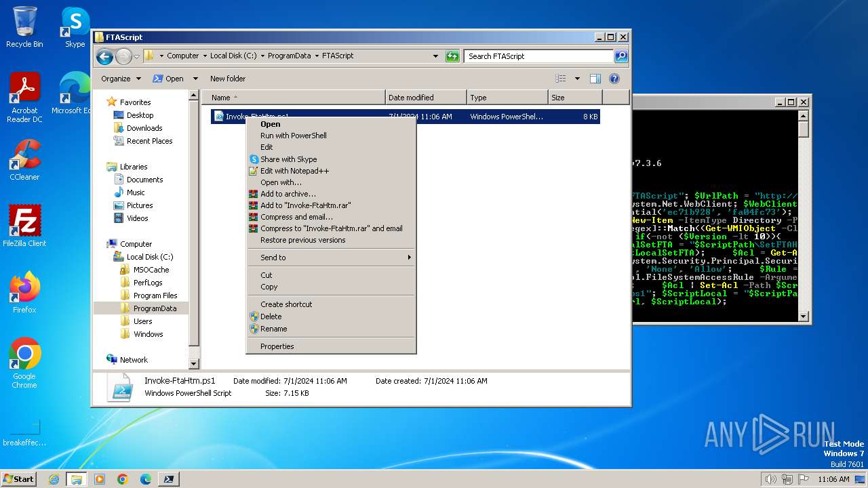Go back in Explorer navigation

click(104, 56)
